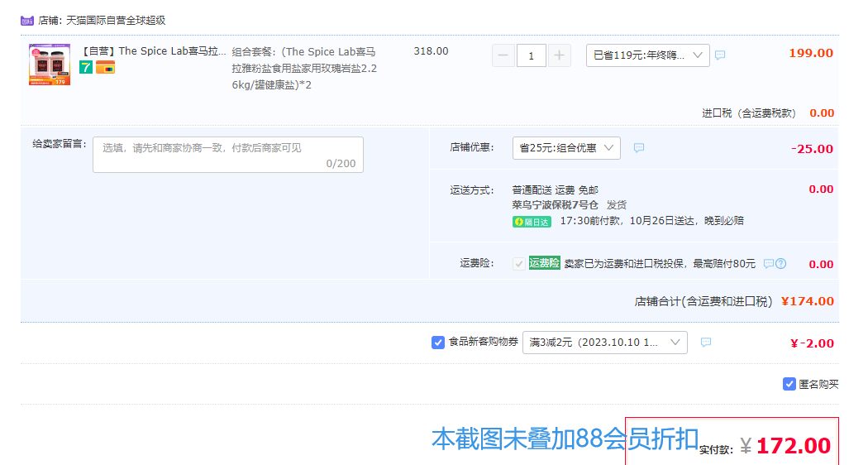
Task: Click the store total ¥174.00
Action: pyautogui.click(x=808, y=301)
